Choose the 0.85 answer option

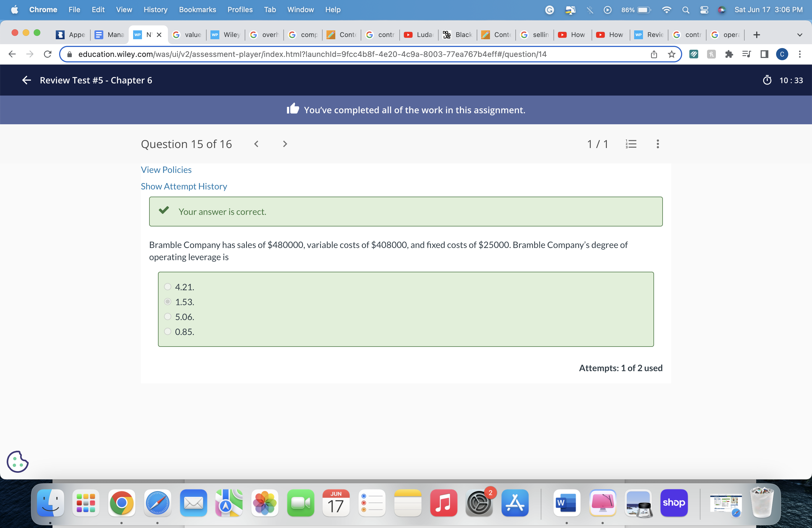(168, 331)
